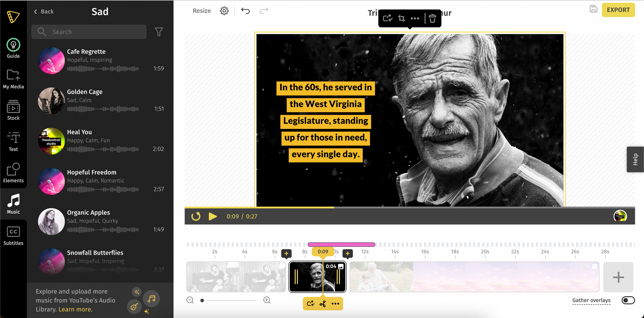Click the app logo at top left

(13, 17)
